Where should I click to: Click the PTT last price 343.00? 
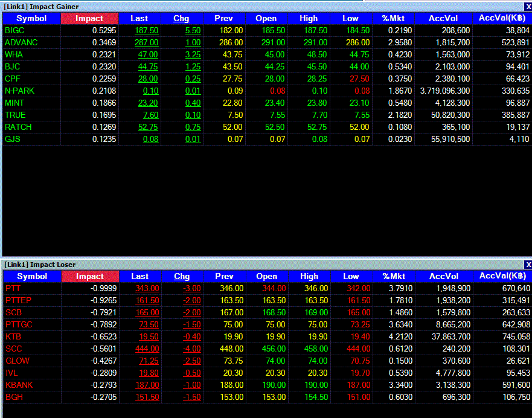[x=147, y=288]
